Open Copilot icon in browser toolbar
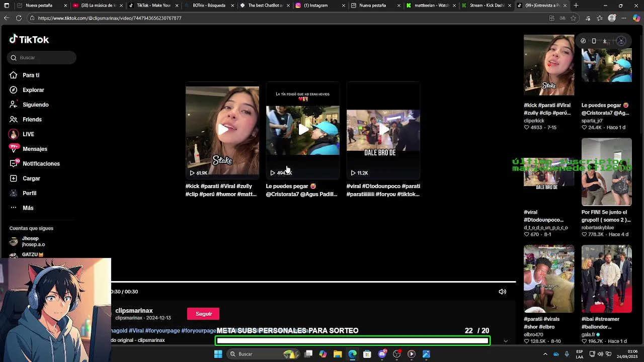The width and height of the screenshot is (644, 362). [637, 18]
